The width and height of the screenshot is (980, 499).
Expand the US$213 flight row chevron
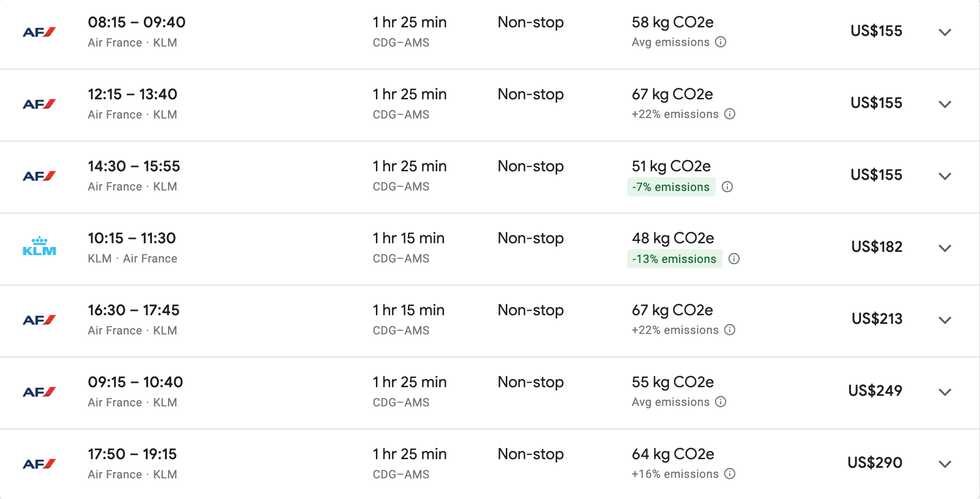coord(945,321)
